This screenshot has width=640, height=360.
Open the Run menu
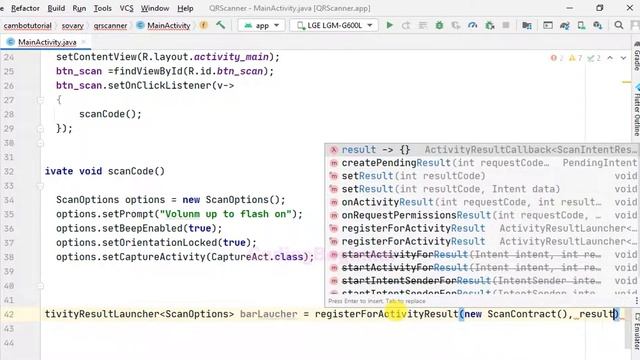click(79, 8)
